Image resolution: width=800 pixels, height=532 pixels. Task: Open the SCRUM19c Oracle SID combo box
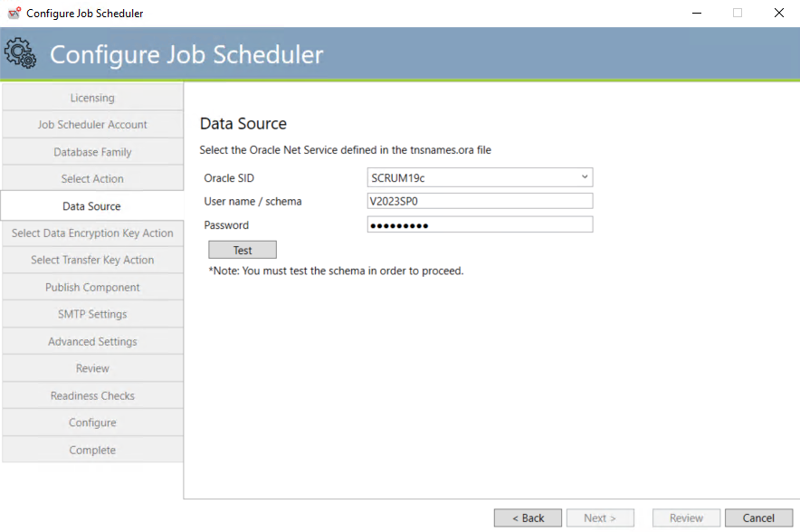click(x=480, y=177)
